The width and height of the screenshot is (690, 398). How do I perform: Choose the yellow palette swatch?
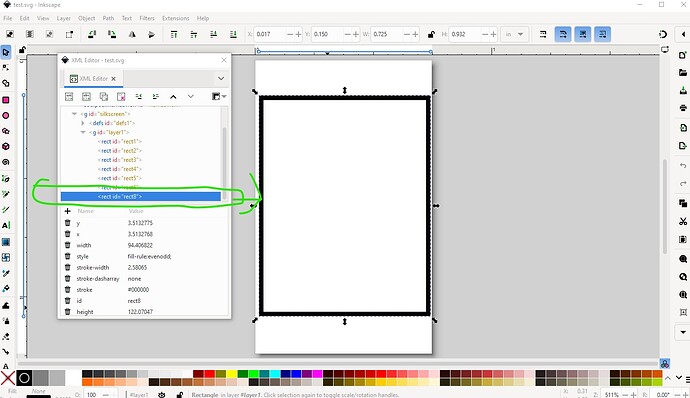click(231, 374)
